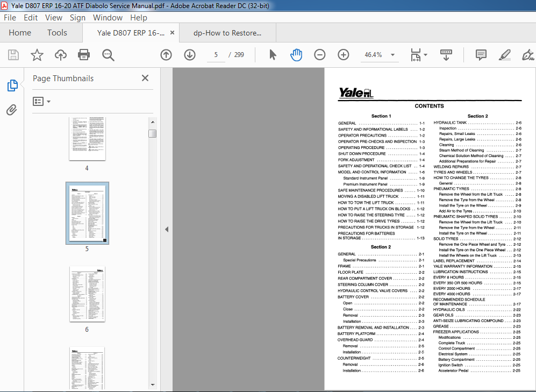
Task: Choose the Selection arrow tool
Action: click(273, 55)
